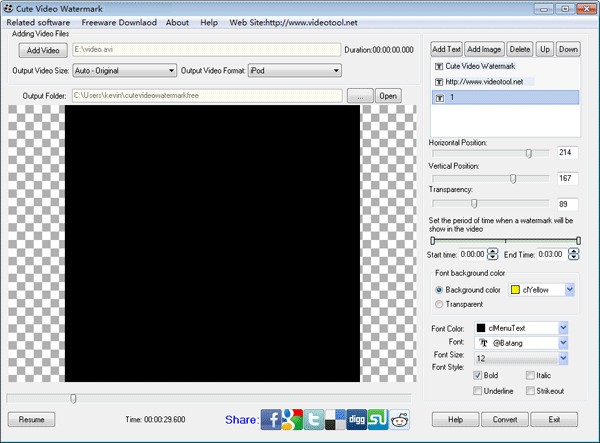600x443 pixels.
Task: Click the Add Video button
Action: 43,49
